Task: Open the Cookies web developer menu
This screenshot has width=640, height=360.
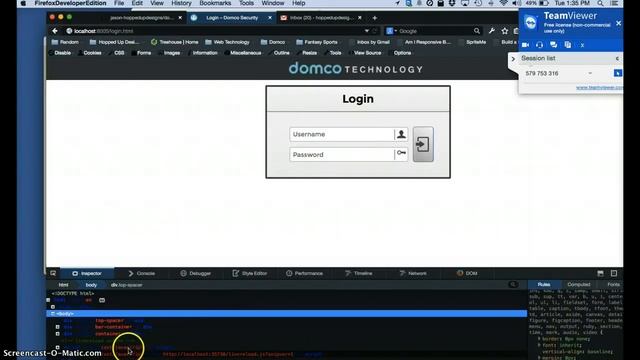Action: point(90,53)
